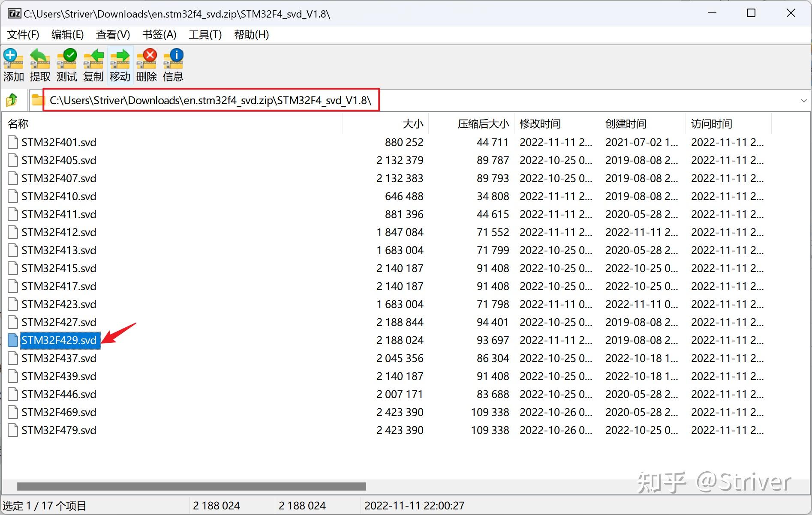The width and height of the screenshot is (812, 515).
Task: Click the 7-Zip app icon in title bar
Action: [x=14, y=14]
